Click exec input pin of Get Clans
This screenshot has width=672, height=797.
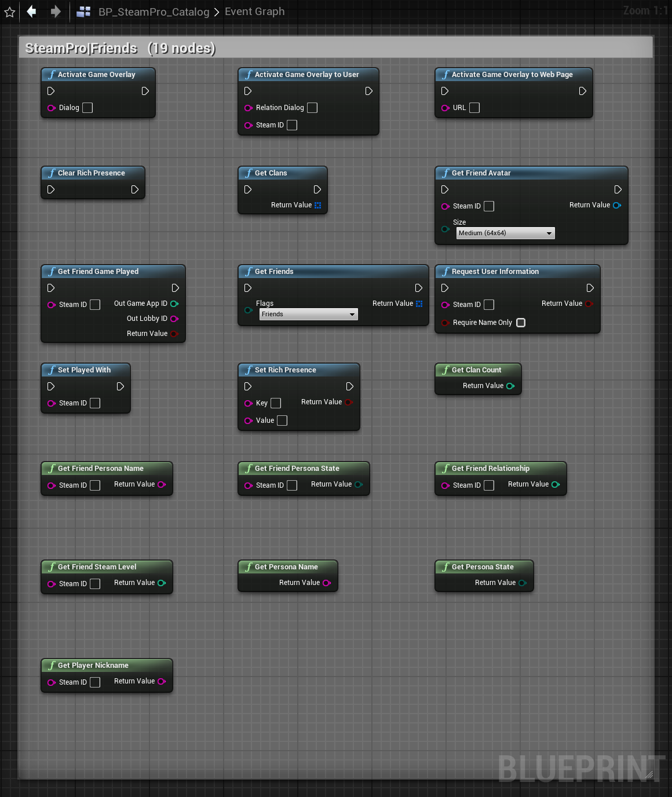click(x=248, y=189)
